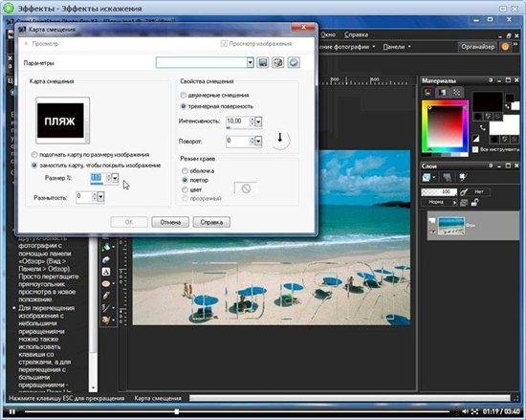Screen dimensions: 526x420
Task: Switch to the Органайзер tab
Action: click(478, 47)
